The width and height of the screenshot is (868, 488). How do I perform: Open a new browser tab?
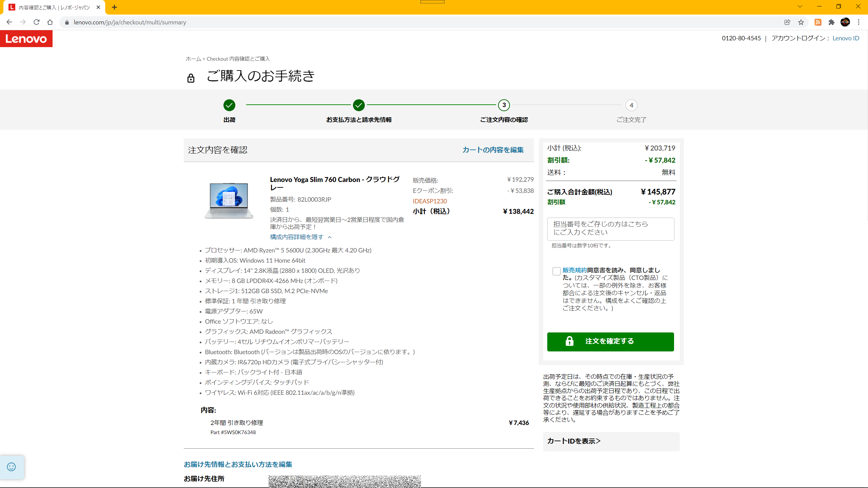click(x=114, y=7)
